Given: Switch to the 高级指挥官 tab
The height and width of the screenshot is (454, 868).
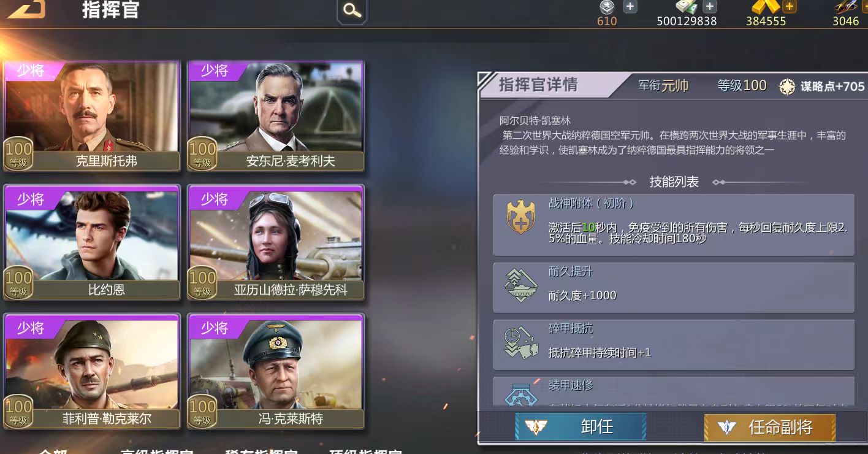Looking at the screenshot, I should 158,451.
